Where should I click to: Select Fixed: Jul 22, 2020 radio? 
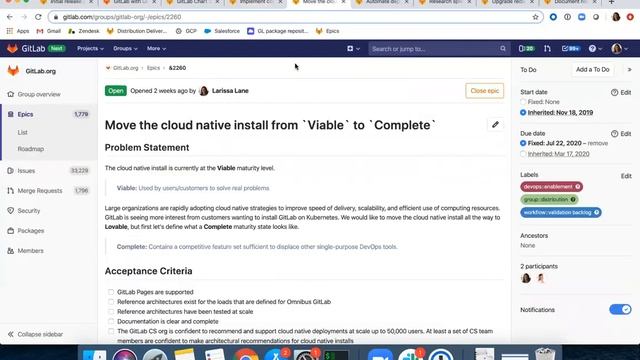(x=523, y=143)
